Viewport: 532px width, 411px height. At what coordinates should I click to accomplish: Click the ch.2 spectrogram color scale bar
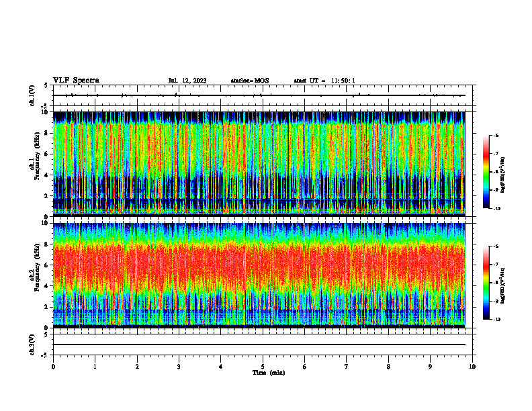(486, 283)
